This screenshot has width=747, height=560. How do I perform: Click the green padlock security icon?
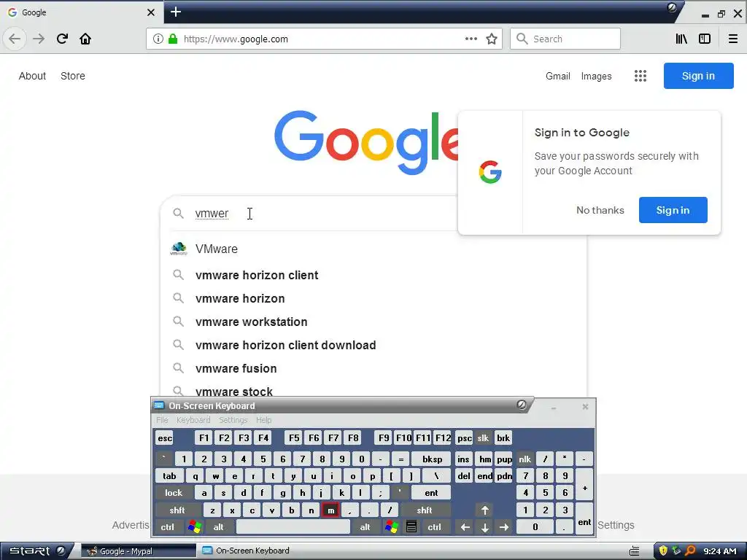point(173,39)
